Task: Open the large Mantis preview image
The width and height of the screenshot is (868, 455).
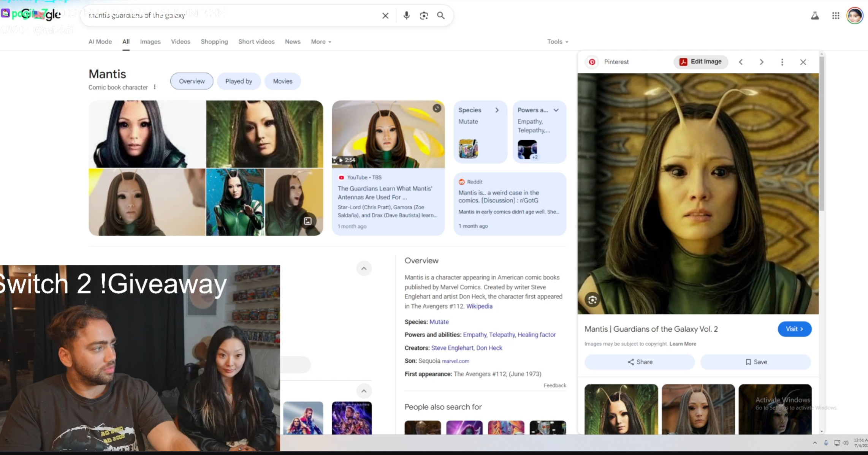Action: pyautogui.click(x=698, y=194)
